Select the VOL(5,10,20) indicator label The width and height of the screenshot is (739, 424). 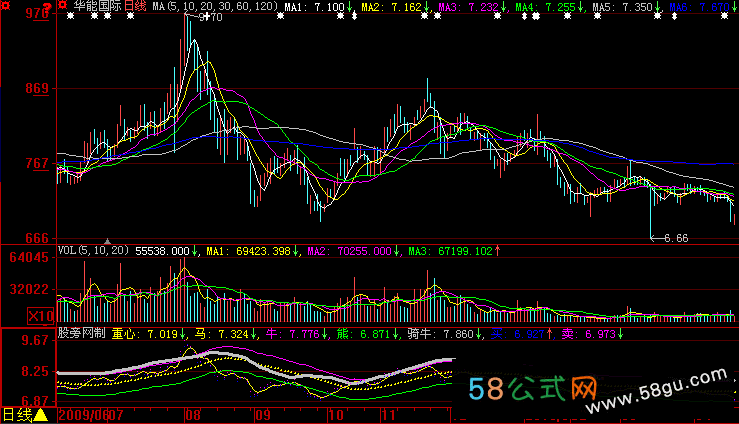[x=93, y=251]
